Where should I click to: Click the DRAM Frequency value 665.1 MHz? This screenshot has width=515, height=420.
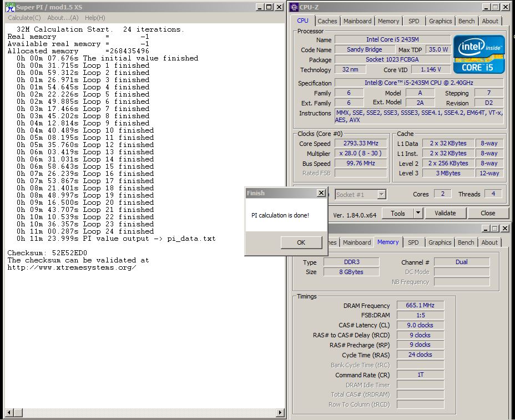pos(420,305)
